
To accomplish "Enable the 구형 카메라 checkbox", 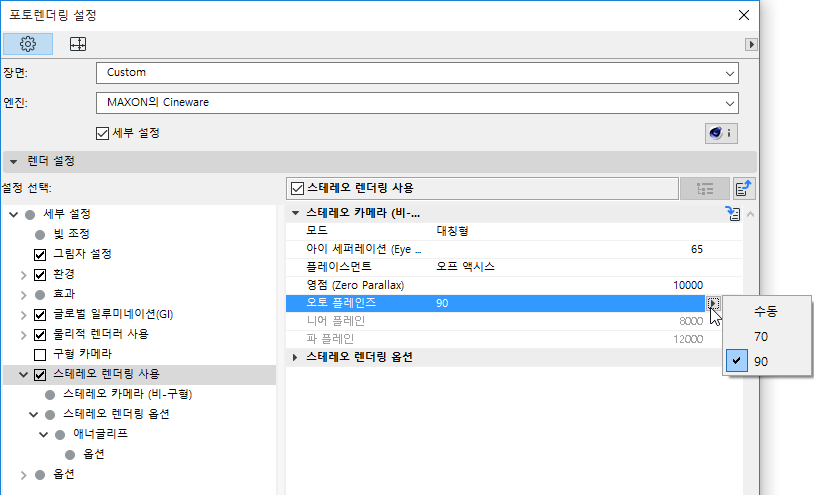I will (40, 355).
